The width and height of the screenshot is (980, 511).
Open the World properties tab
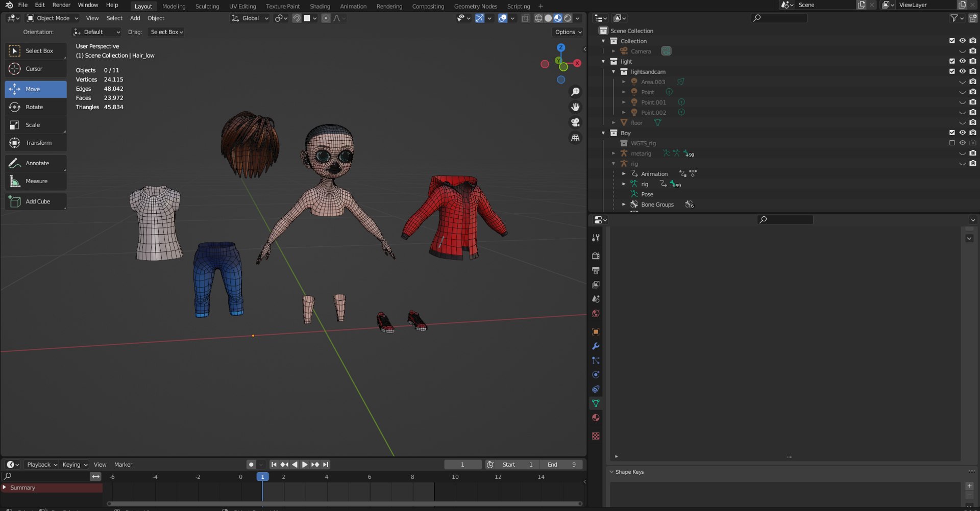point(596,314)
